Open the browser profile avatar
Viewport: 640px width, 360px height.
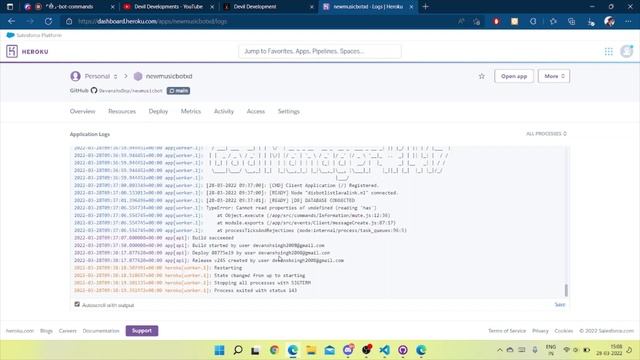point(609,21)
